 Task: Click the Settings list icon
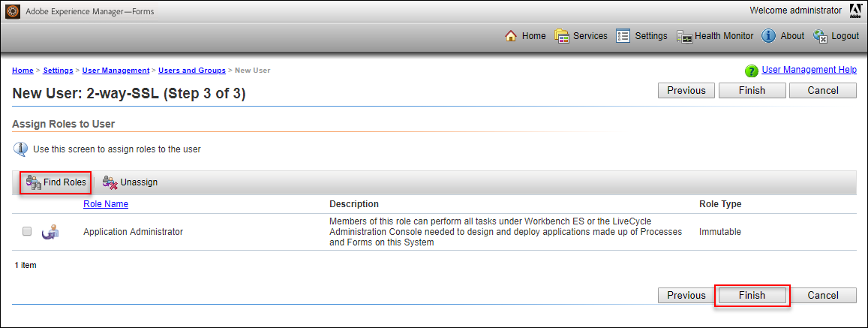tap(623, 36)
